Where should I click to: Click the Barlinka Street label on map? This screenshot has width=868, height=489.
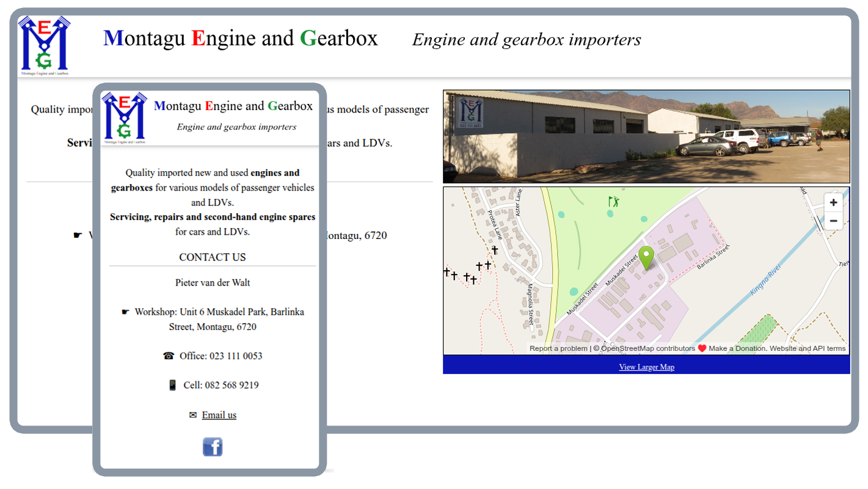[713, 258]
